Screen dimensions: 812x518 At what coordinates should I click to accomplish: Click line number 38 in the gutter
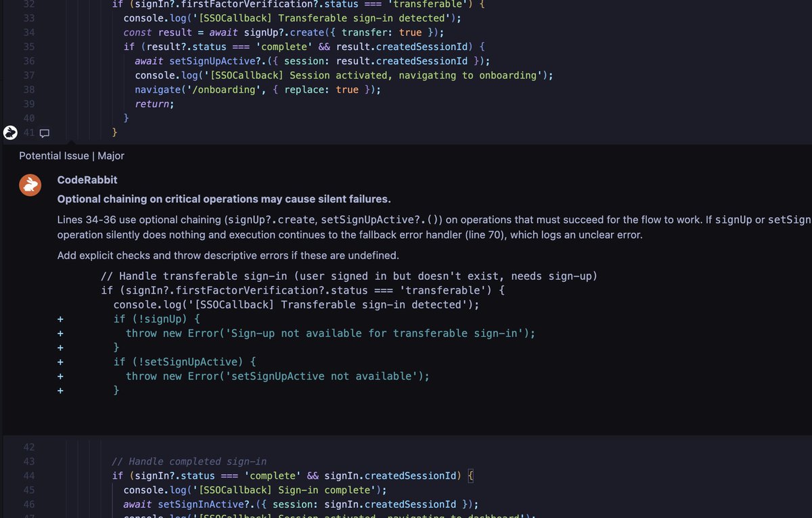pos(29,89)
